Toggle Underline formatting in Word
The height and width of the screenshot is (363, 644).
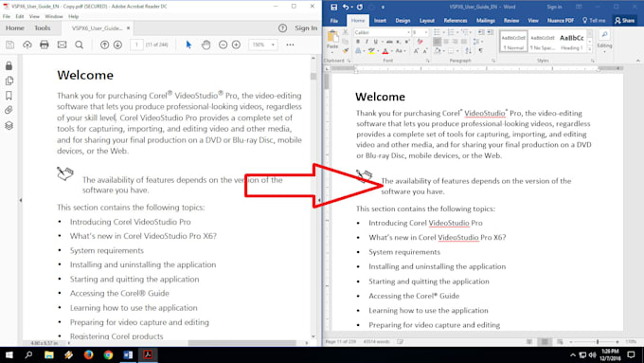click(375, 42)
